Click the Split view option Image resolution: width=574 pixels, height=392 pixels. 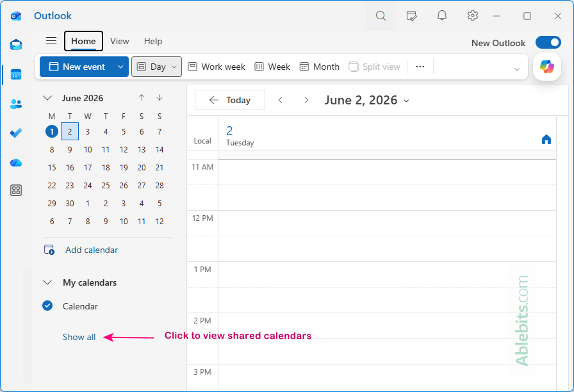374,67
